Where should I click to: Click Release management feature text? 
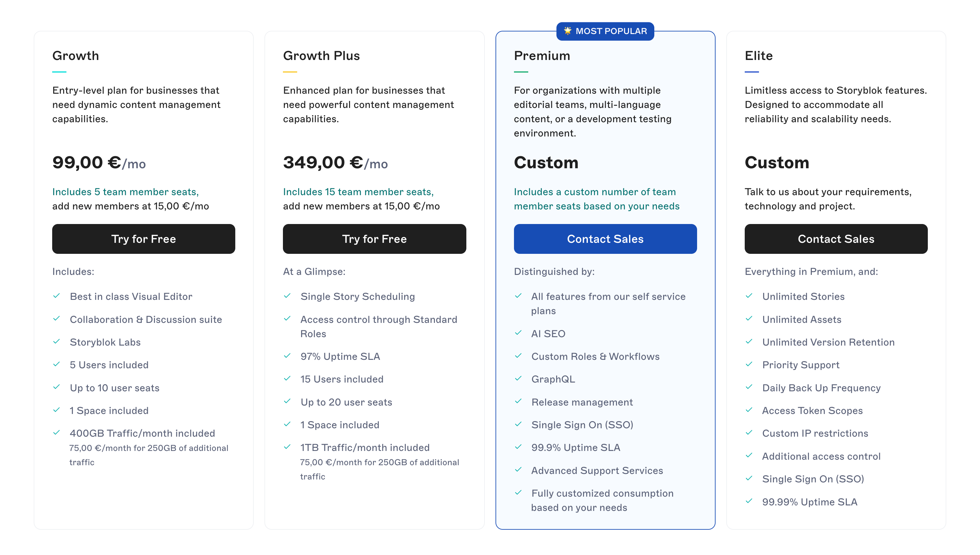coord(582,402)
